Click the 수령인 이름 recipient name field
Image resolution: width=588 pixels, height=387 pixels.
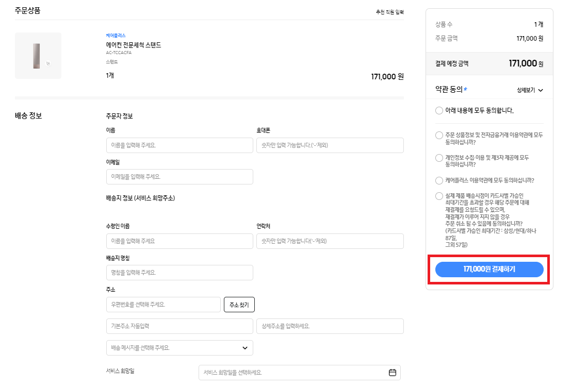point(179,241)
